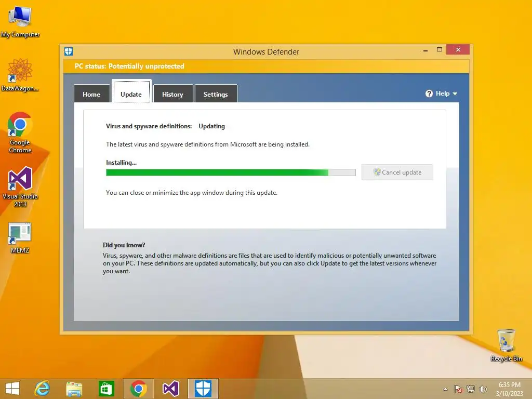This screenshot has width=532, height=399.
Task: Open the Settings tab
Action: point(216,94)
